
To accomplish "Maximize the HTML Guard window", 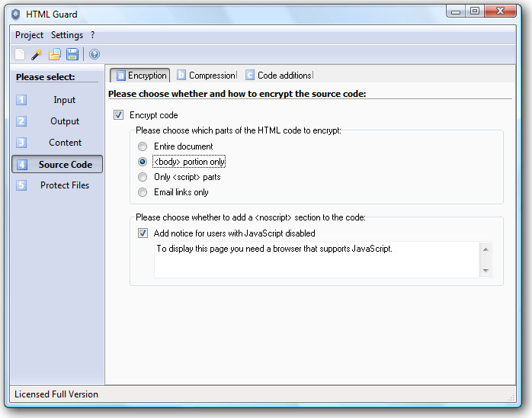I will coord(475,11).
